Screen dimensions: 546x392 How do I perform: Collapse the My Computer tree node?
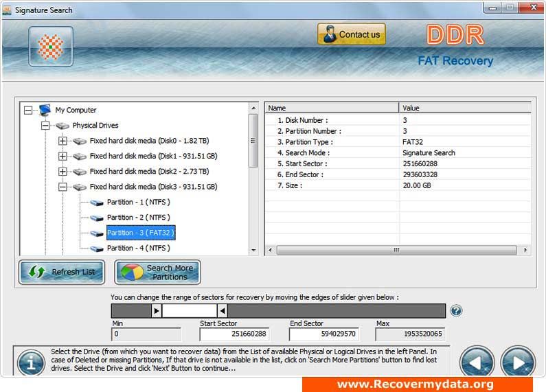(28, 111)
